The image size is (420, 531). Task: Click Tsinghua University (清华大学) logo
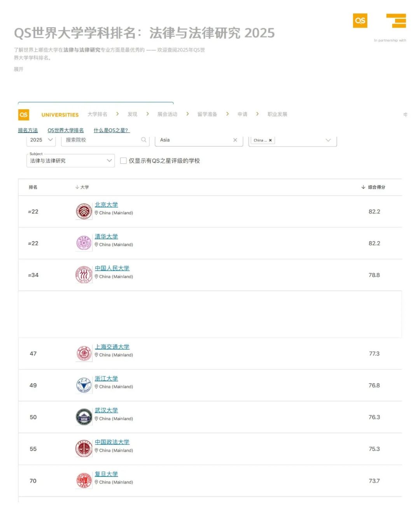[84, 243]
